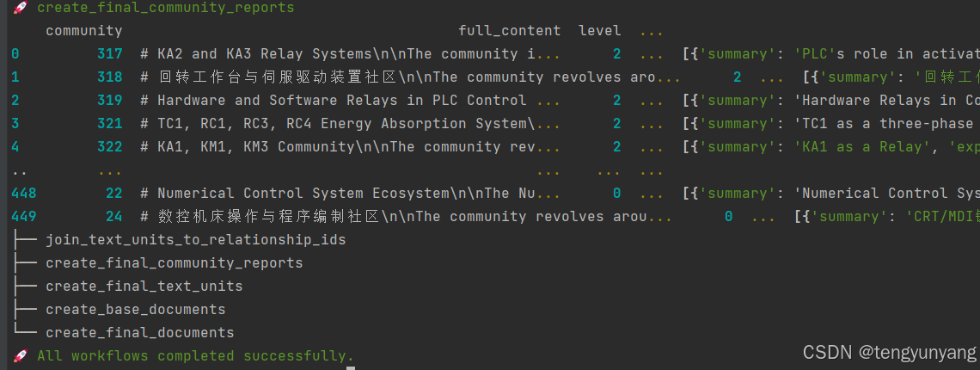The width and height of the screenshot is (980, 370).
Task: Click create_final_documents tree entry
Action: [140, 332]
